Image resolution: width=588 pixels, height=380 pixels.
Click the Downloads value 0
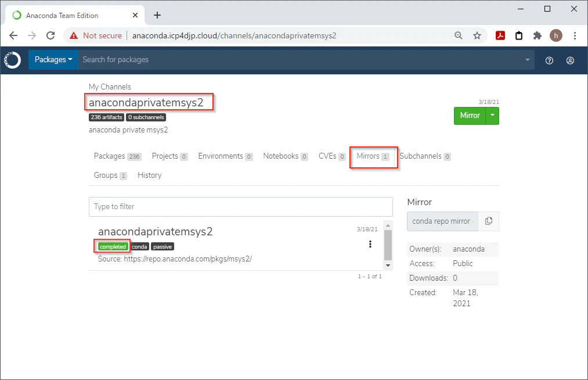455,278
